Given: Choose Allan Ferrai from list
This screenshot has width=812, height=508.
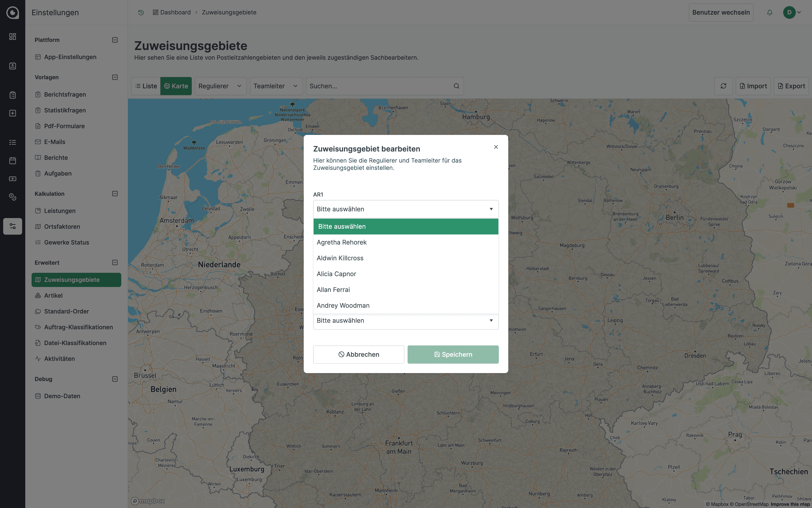Looking at the screenshot, I should tap(406, 290).
